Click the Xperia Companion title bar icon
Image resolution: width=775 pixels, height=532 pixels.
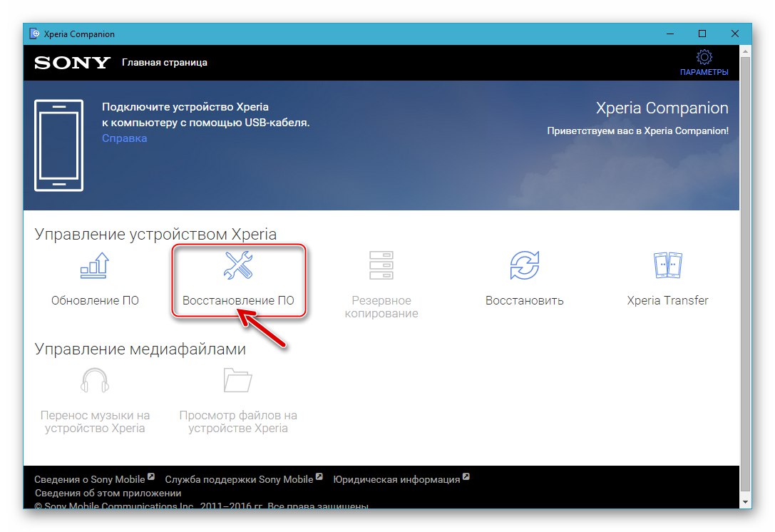[x=34, y=34]
